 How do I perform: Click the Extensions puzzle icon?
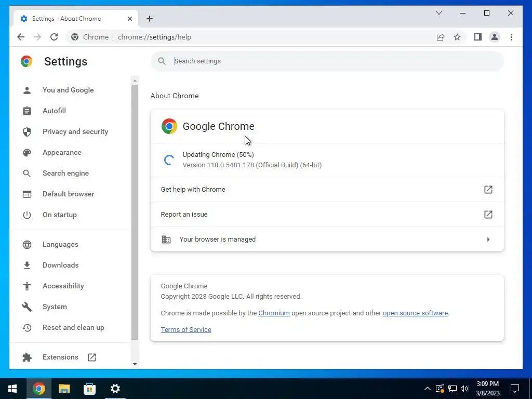click(x=27, y=357)
